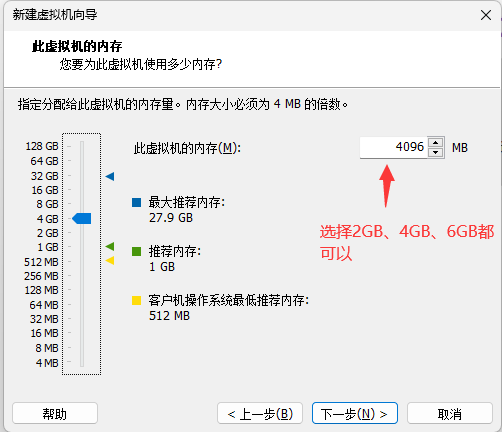Viewport: 502px width, 432px height.
Task: Decrease memory with the down spinner arrow
Action: (x=436, y=152)
